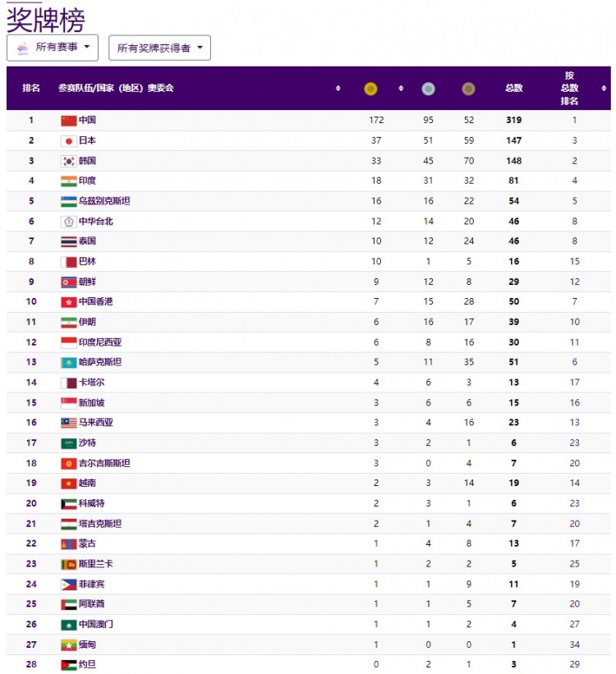
Task: Select the 哈萨克斯坦 row
Action: (309, 362)
